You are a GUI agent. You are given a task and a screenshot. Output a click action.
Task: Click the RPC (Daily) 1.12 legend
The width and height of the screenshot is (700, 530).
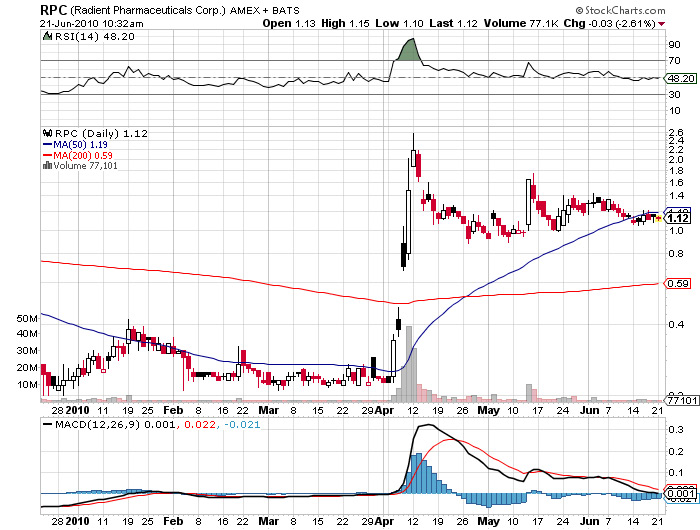pyautogui.click(x=101, y=133)
